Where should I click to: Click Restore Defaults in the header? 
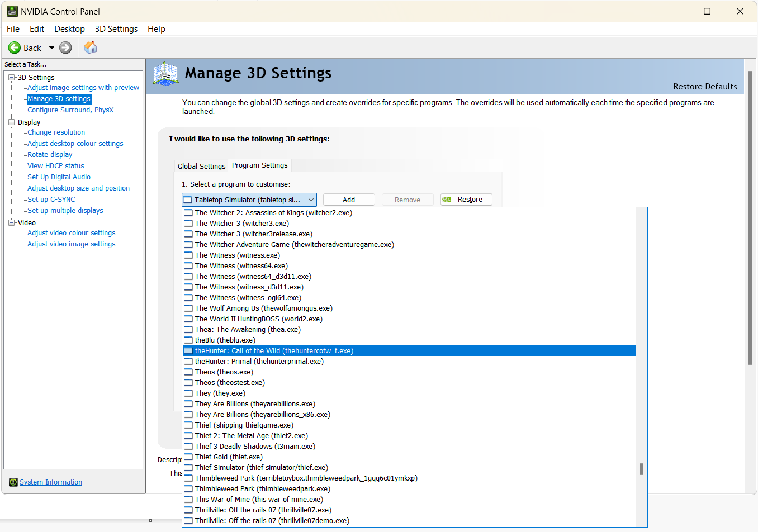(x=705, y=87)
